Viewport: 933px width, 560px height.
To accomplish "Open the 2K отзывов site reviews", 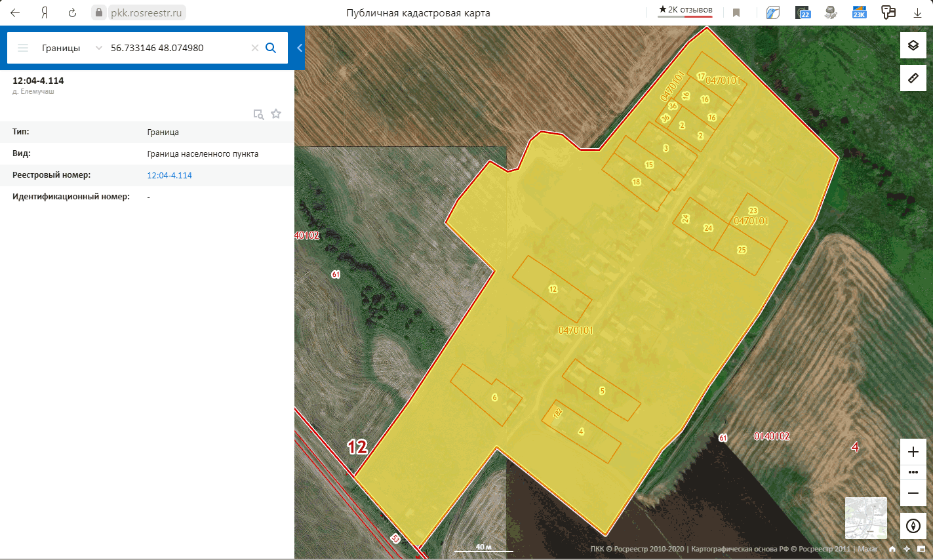I will coord(686,10).
